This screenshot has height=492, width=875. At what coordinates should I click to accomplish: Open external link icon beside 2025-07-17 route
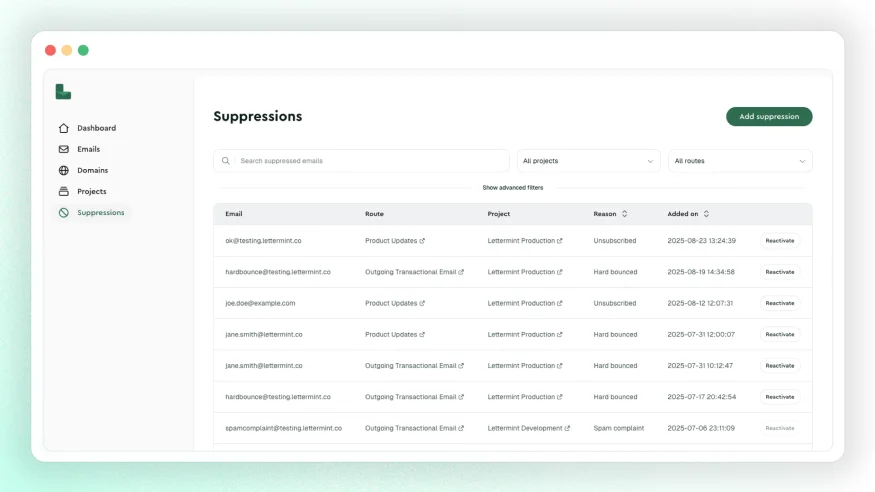point(461,397)
